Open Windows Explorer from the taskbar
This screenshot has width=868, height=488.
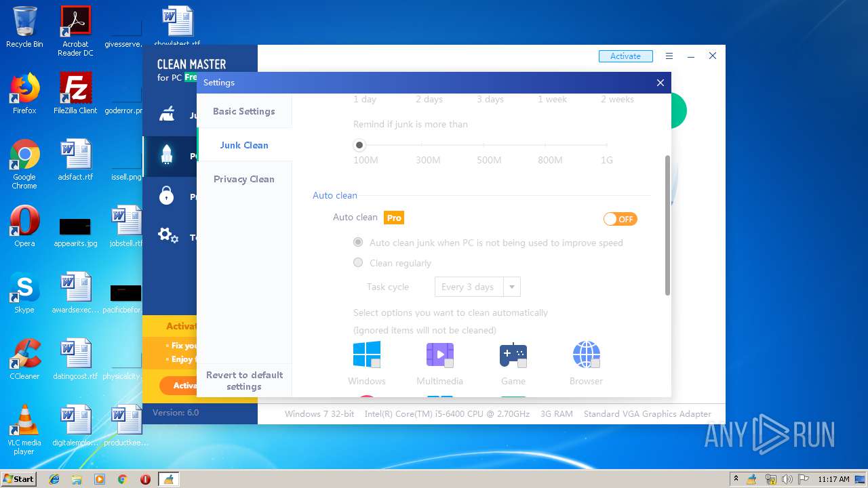[x=77, y=479]
